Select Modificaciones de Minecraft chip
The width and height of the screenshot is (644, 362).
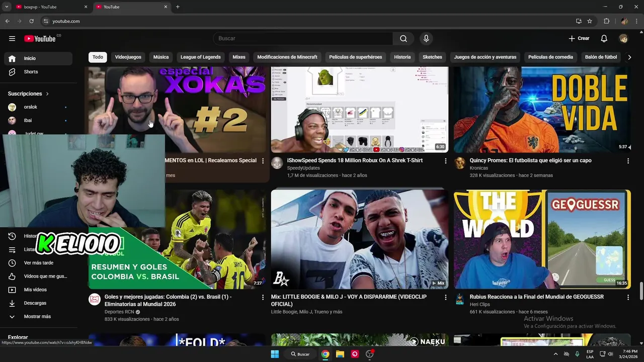287,57
